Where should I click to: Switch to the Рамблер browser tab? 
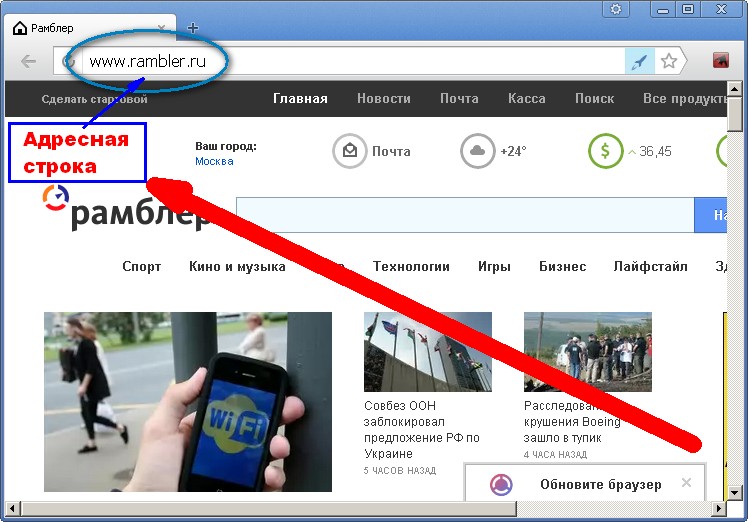tap(90, 28)
